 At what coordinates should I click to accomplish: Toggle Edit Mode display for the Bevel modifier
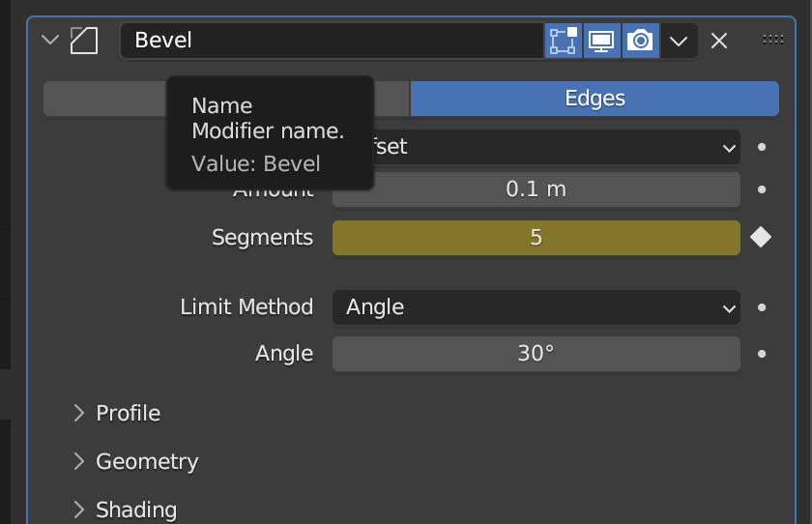click(x=563, y=41)
